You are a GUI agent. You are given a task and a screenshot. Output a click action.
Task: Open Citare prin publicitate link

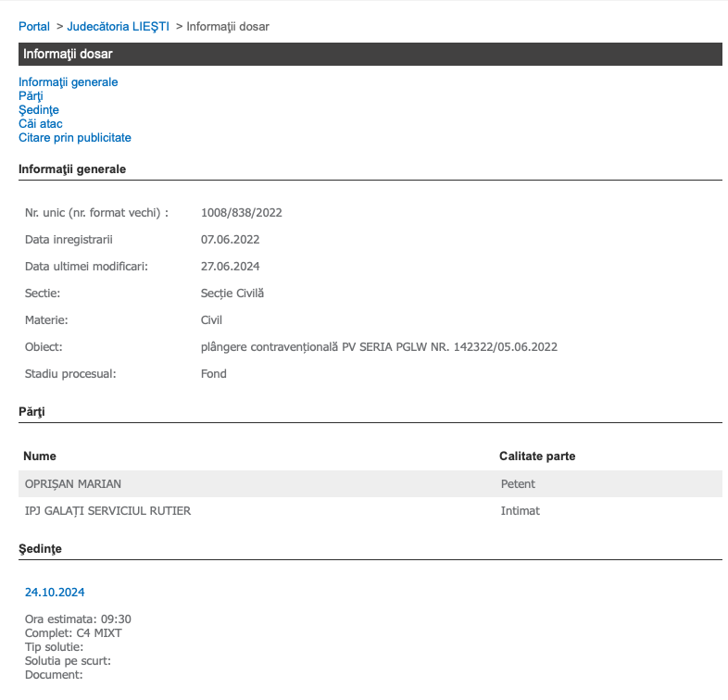point(75,138)
